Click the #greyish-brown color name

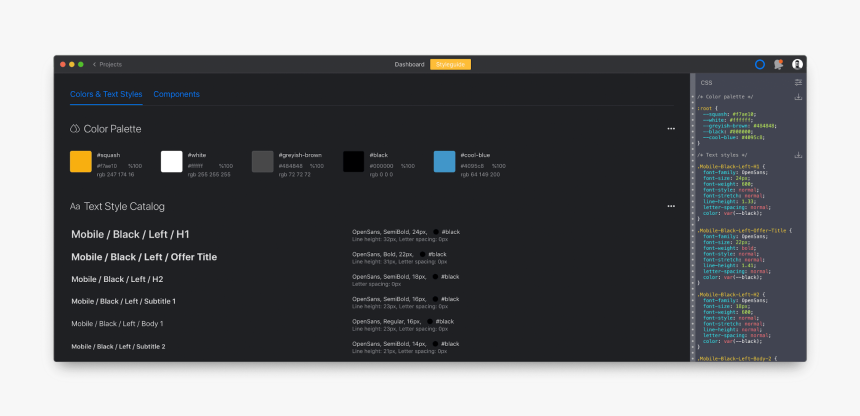300,155
